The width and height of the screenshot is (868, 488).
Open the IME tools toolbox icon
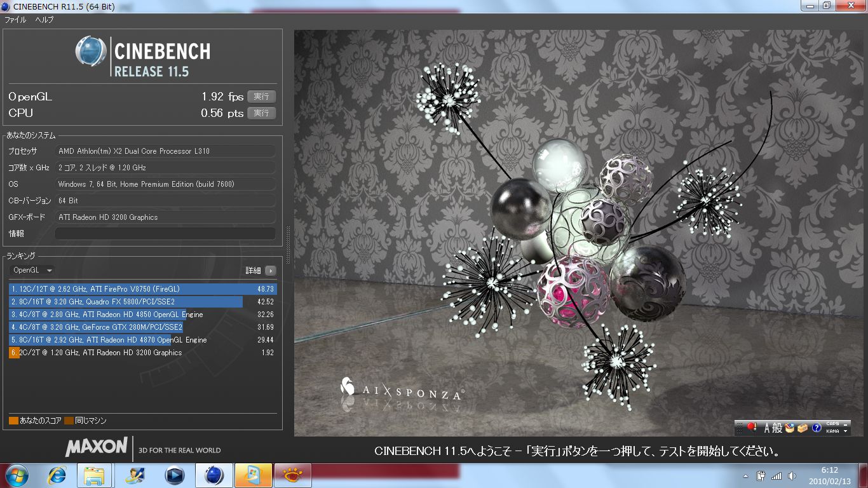(x=803, y=428)
